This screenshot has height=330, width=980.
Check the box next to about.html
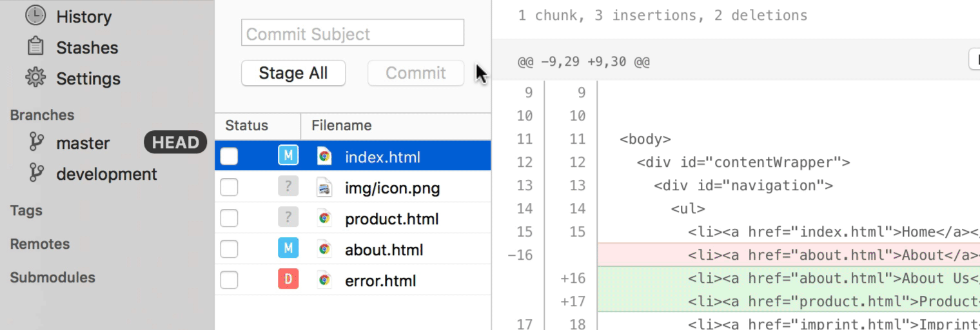(x=229, y=249)
